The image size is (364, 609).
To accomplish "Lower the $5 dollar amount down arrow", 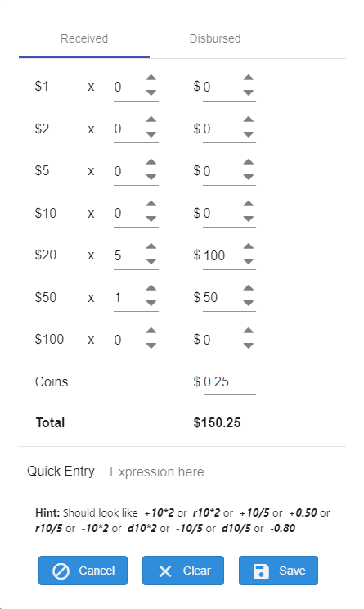I will point(249,177).
